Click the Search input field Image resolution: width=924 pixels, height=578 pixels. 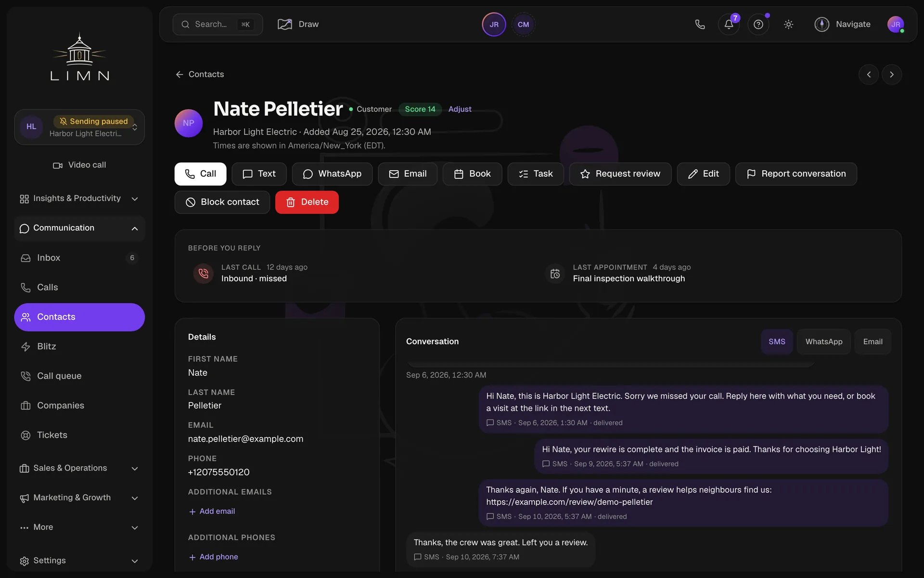coord(218,24)
